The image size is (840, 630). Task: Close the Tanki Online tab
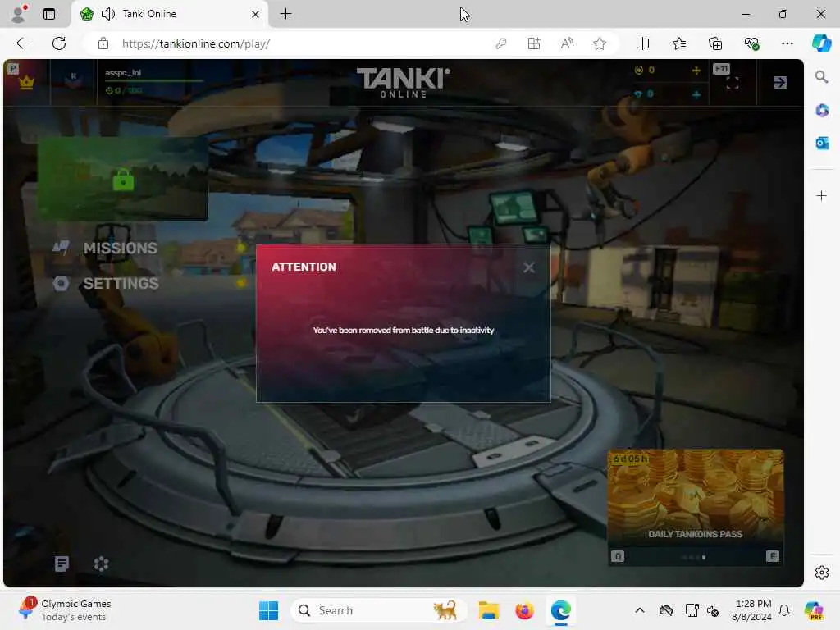256,15
